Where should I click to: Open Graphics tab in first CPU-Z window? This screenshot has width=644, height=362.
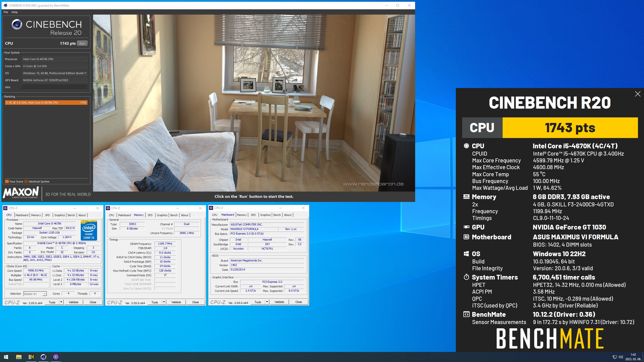pyautogui.click(x=60, y=215)
